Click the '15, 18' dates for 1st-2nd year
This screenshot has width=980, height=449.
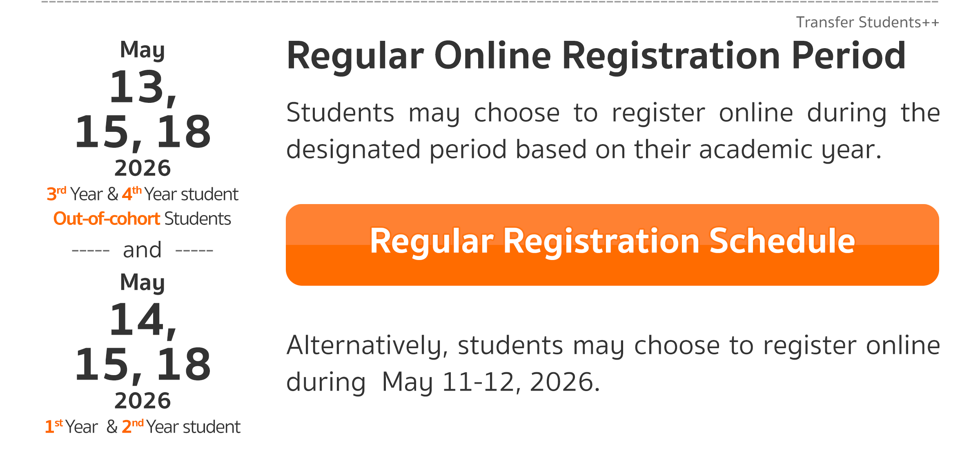coord(142,364)
